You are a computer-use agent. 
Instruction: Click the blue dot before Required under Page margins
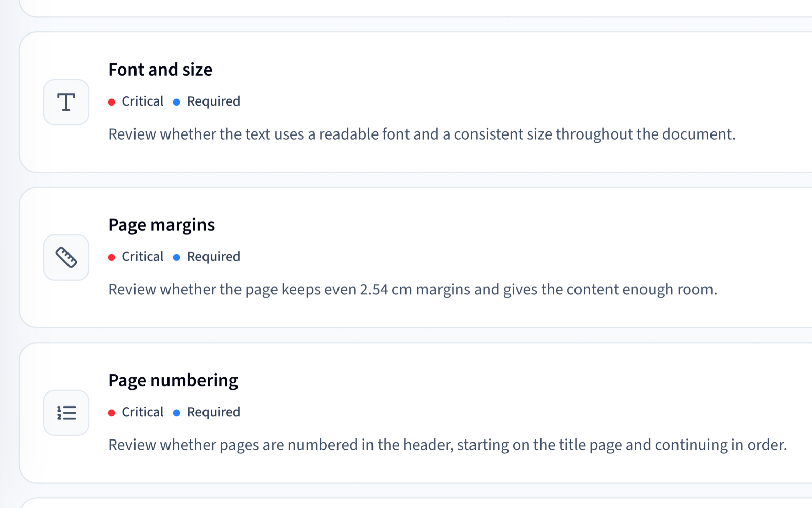coord(177,257)
